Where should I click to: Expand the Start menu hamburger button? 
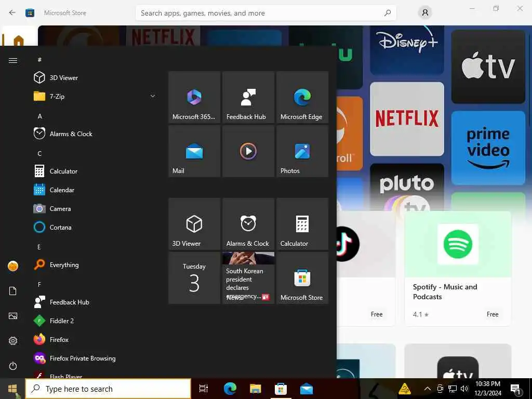pyautogui.click(x=13, y=60)
